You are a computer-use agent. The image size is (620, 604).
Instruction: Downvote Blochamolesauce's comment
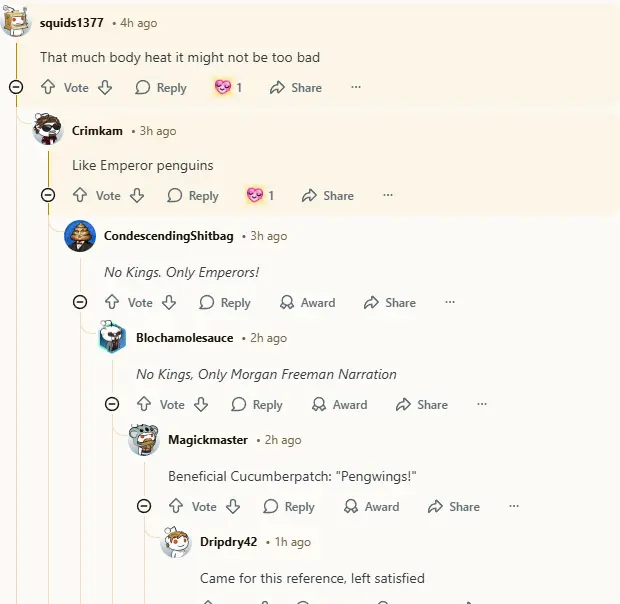[201, 405]
